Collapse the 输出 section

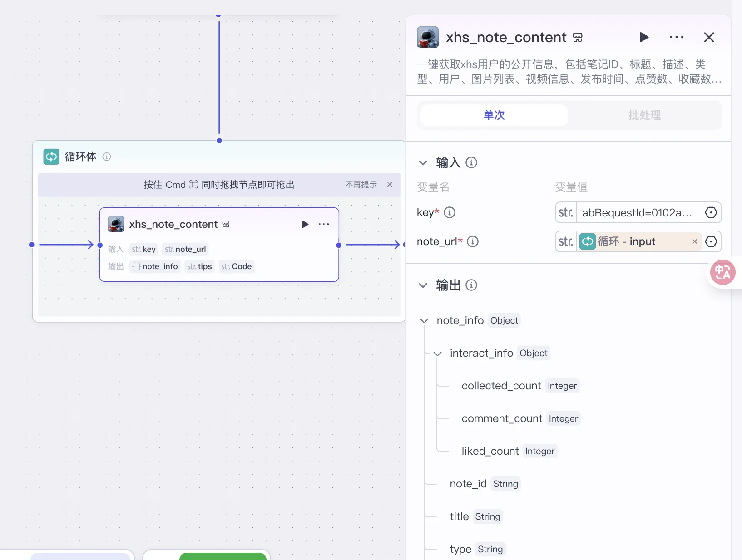(x=423, y=285)
